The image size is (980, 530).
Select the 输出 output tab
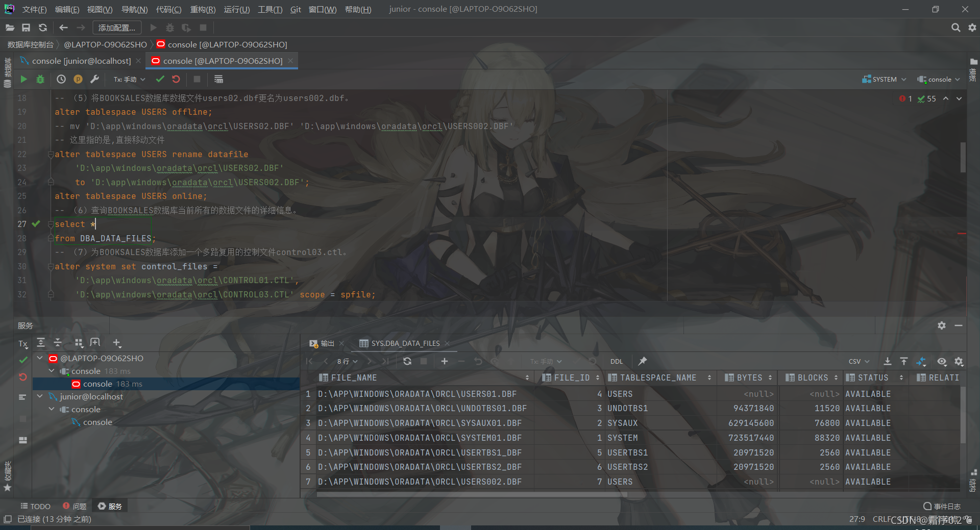[327, 343]
